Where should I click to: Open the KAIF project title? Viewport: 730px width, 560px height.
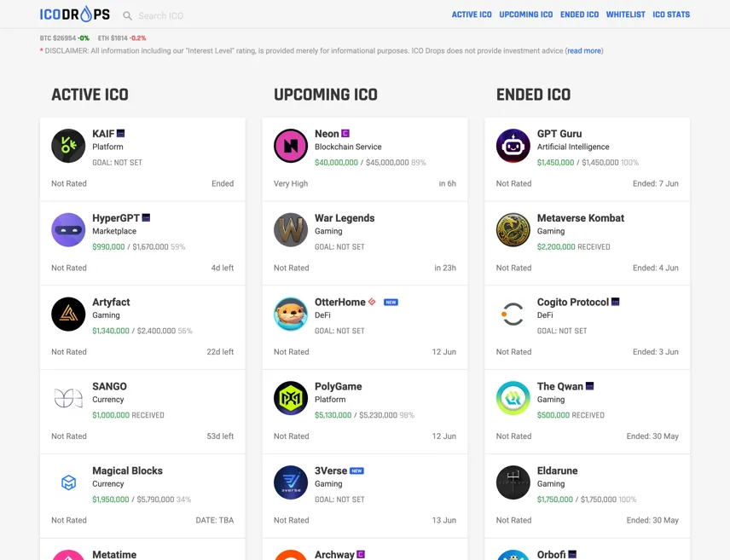pyautogui.click(x=103, y=134)
